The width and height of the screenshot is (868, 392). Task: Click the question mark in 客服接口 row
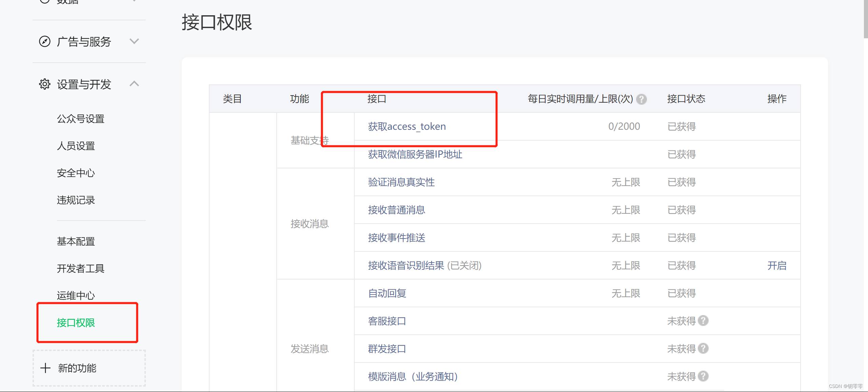coord(703,321)
